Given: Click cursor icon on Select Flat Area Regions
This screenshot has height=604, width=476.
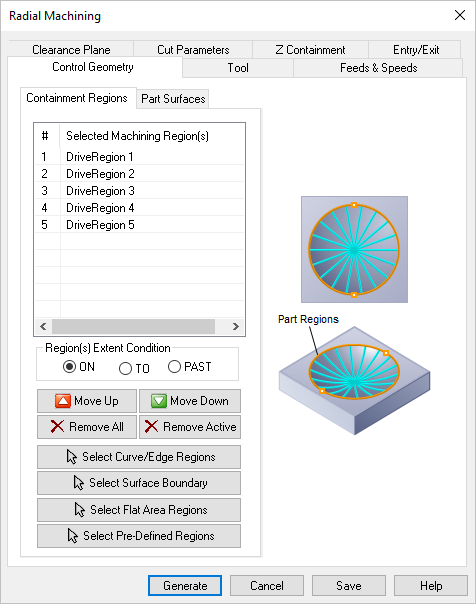Looking at the screenshot, I should [79, 510].
